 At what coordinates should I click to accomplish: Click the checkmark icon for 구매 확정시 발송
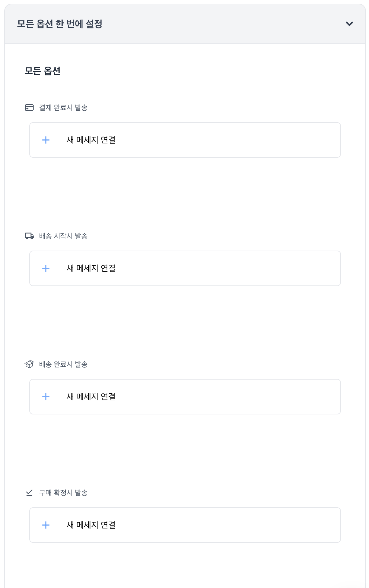pos(29,493)
